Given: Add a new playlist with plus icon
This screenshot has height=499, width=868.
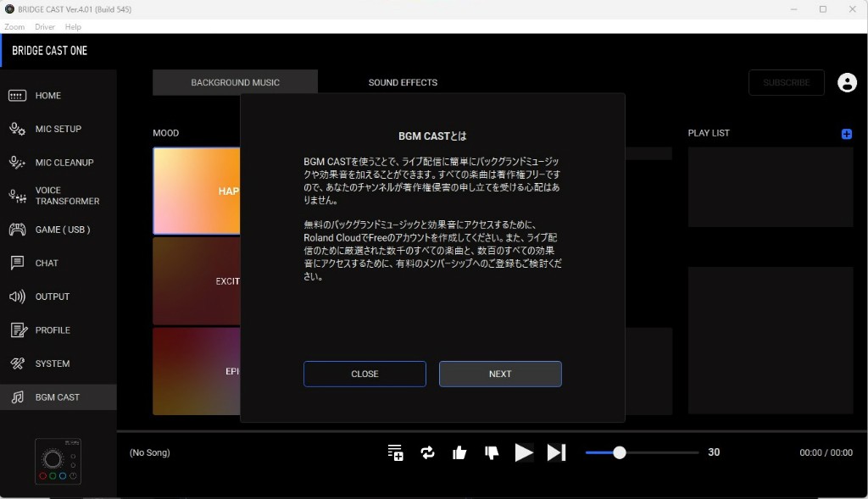Looking at the screenshot, I should [847, 134].
